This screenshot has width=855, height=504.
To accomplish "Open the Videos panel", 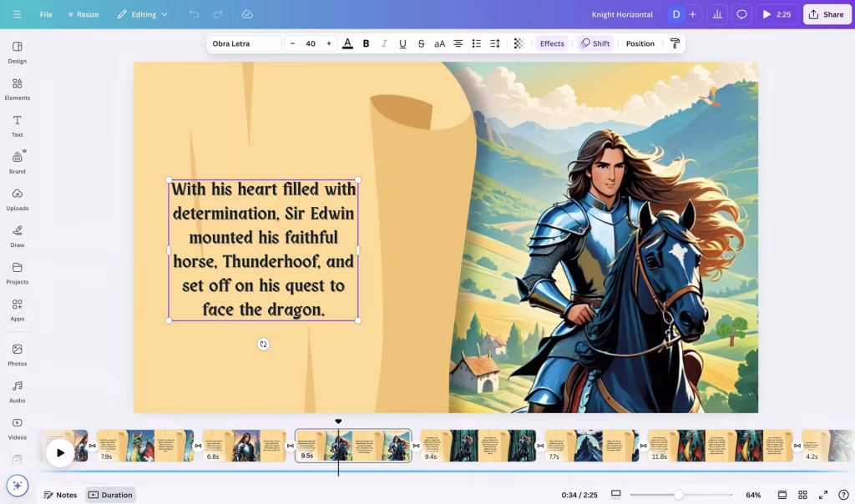I will tap(18, 428).
